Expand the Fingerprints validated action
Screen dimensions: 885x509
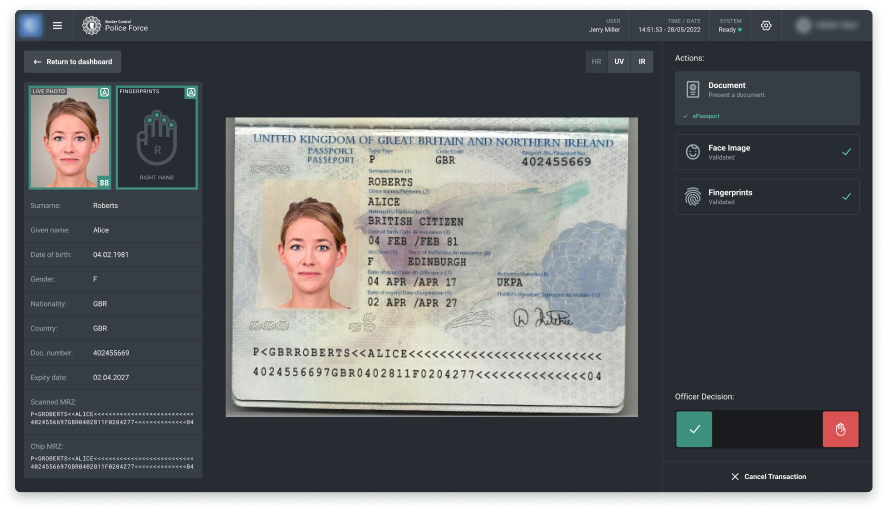click(767, 197)
